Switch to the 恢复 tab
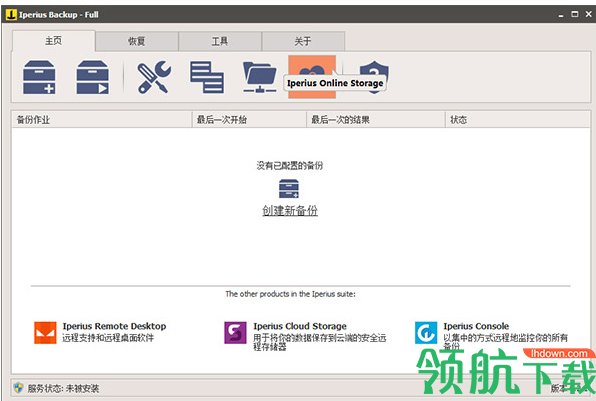This screenshot has height=401, width=596. click(136, 41)
